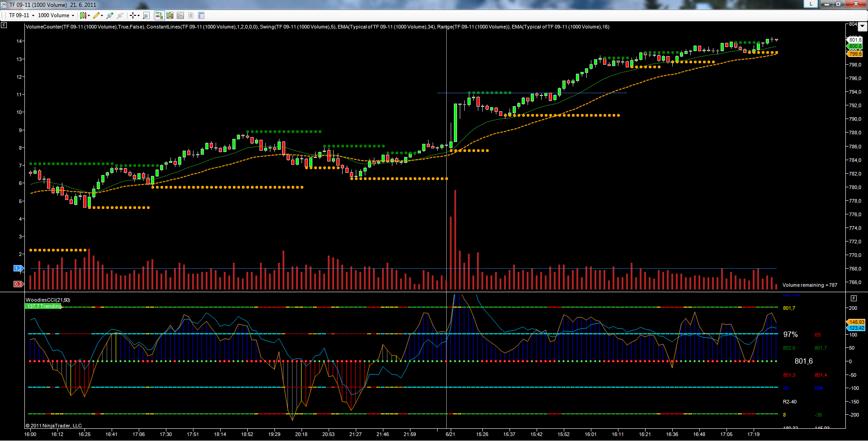This screenshot has height=441, width=868.
Task: Click the strategies dollar-sign icon
Action: (x=191, y=15)
